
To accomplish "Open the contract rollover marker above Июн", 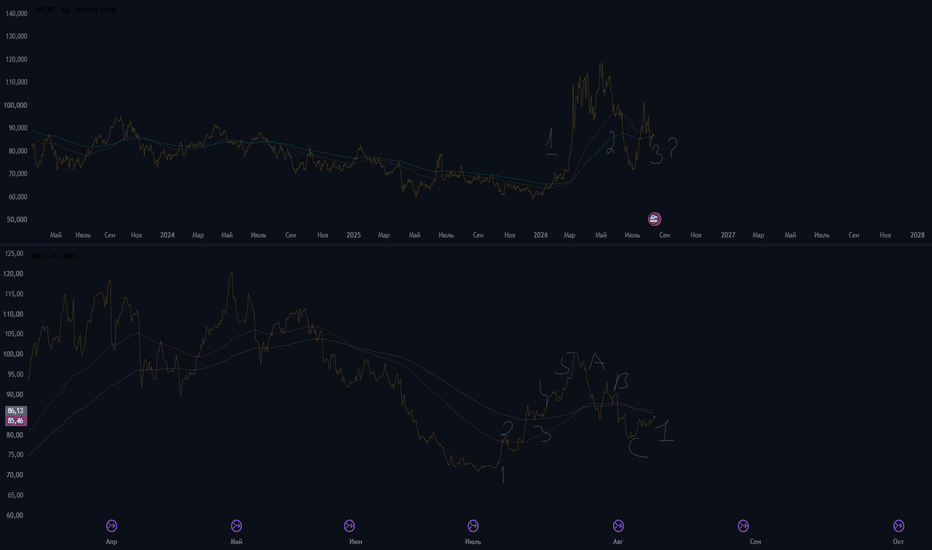I will click(350, 526).
